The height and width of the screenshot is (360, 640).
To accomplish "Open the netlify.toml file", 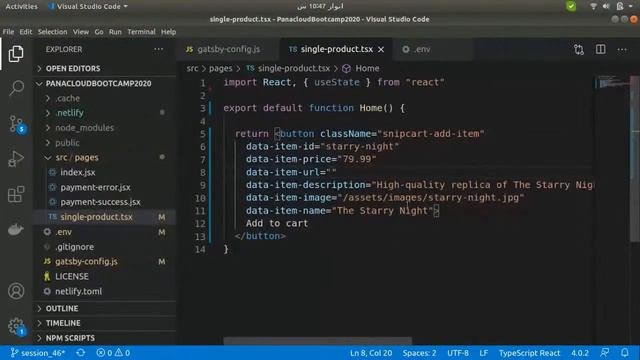I will click(x=104, y=291).
